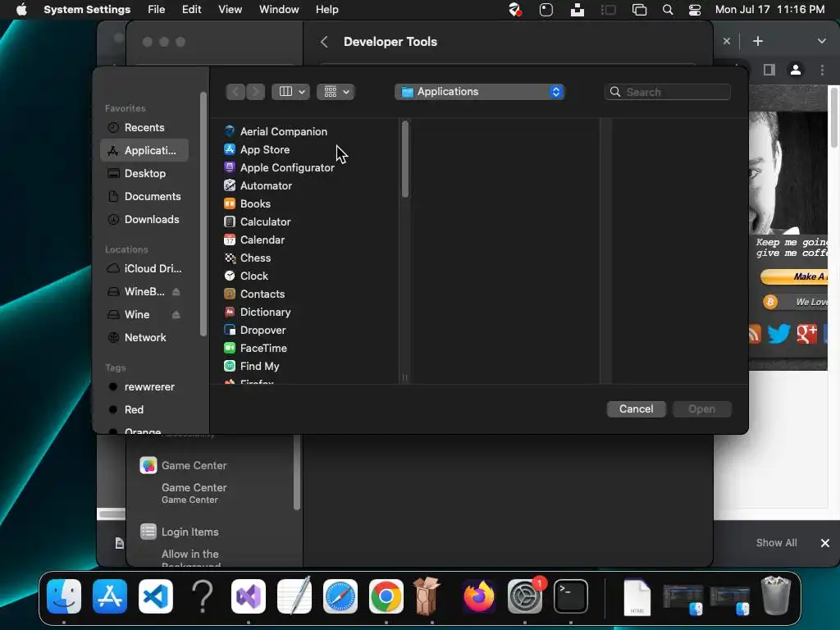The image size is (840, 630).
Task: Open Network location in sidebar
Action: coord(144,337)
